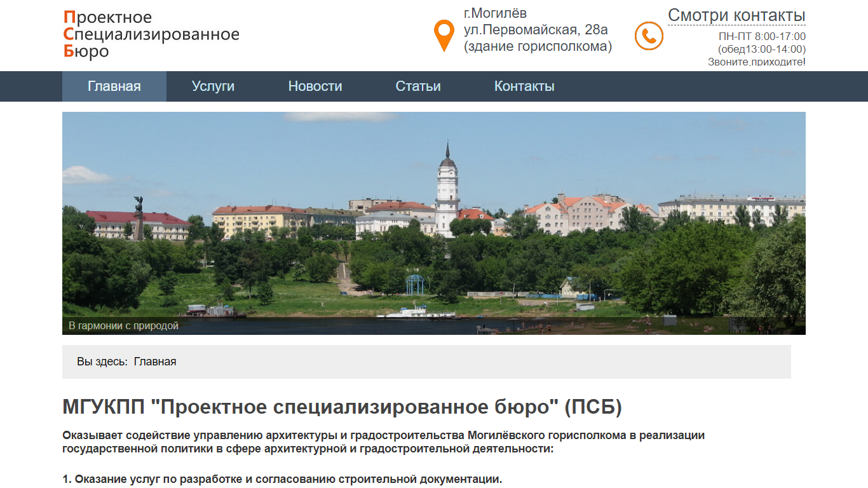Click the (здание горисполкома) text
The width and height of the screenshot is (868, 488).
(538, 46)
